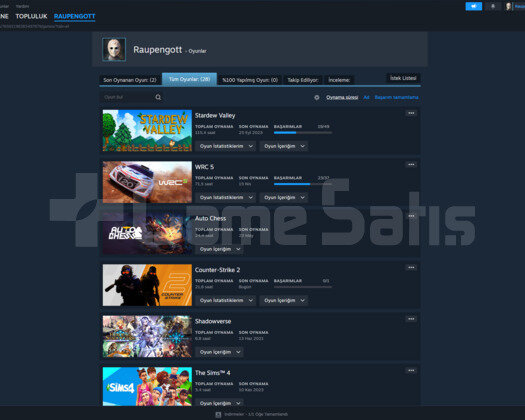Click the account avatar in top bar

tap(509, 6)
